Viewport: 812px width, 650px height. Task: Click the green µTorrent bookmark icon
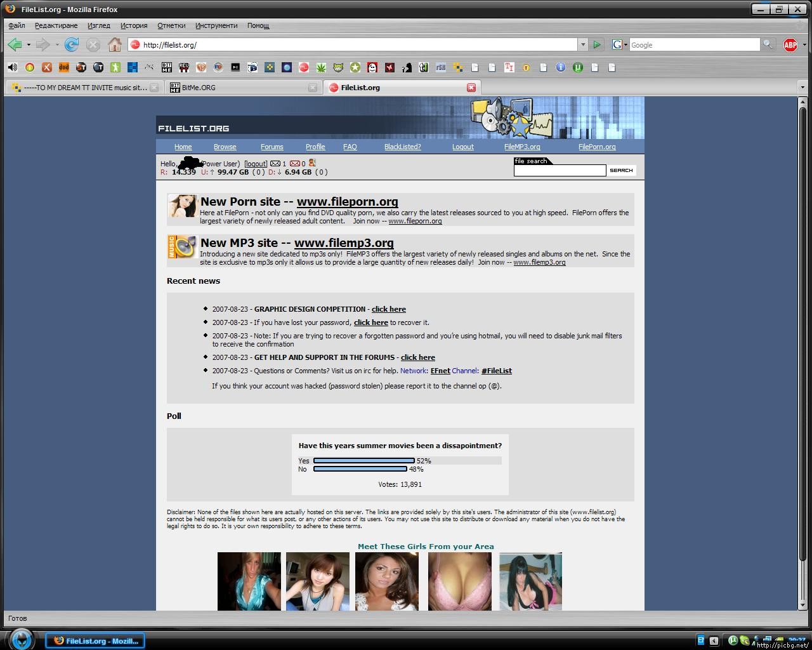(578, 67)
